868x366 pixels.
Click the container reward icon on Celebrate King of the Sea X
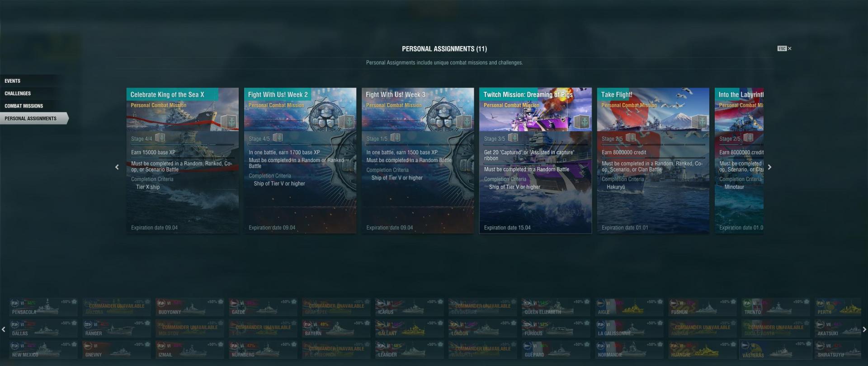coord(229,122)
